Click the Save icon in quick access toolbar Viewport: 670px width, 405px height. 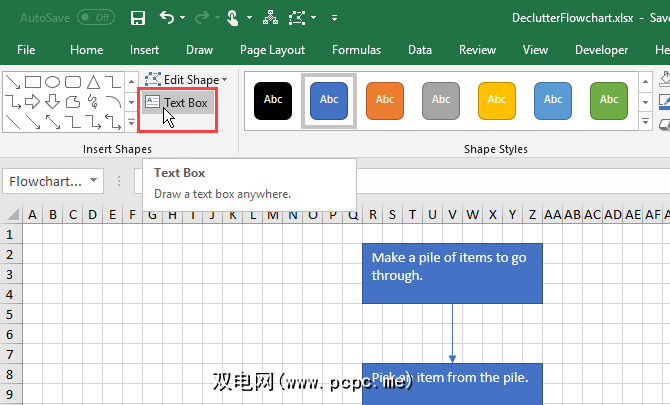tap(138, 18)
